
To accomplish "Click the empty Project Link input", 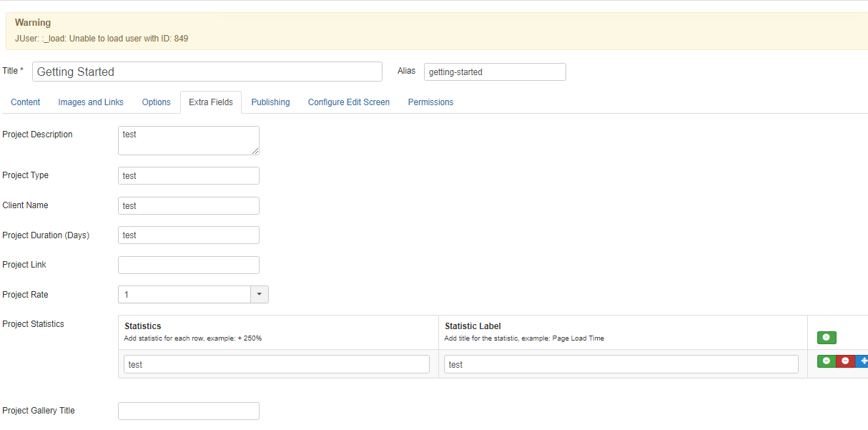I will (189, 265).
